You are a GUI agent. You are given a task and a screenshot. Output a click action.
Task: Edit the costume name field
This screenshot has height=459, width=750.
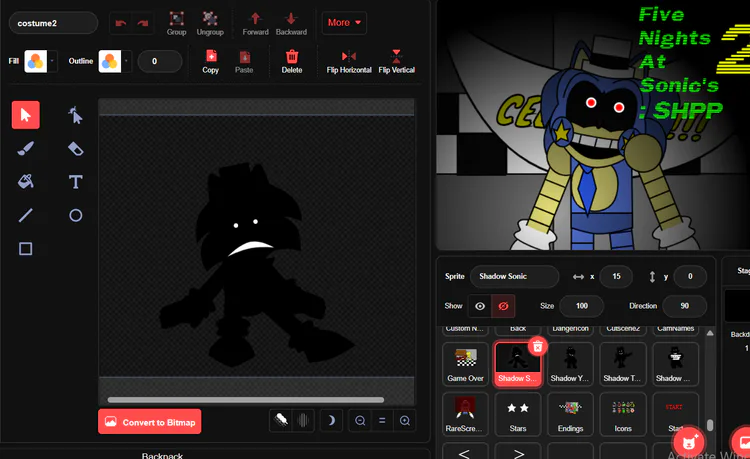coord(53,23)
